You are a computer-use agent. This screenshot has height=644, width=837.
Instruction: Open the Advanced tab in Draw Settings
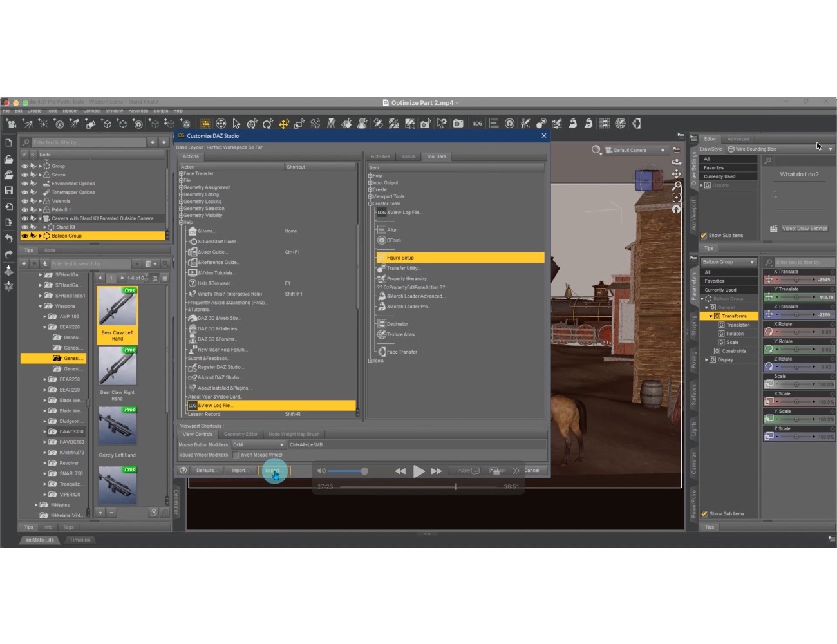click(x=738, y=139)
